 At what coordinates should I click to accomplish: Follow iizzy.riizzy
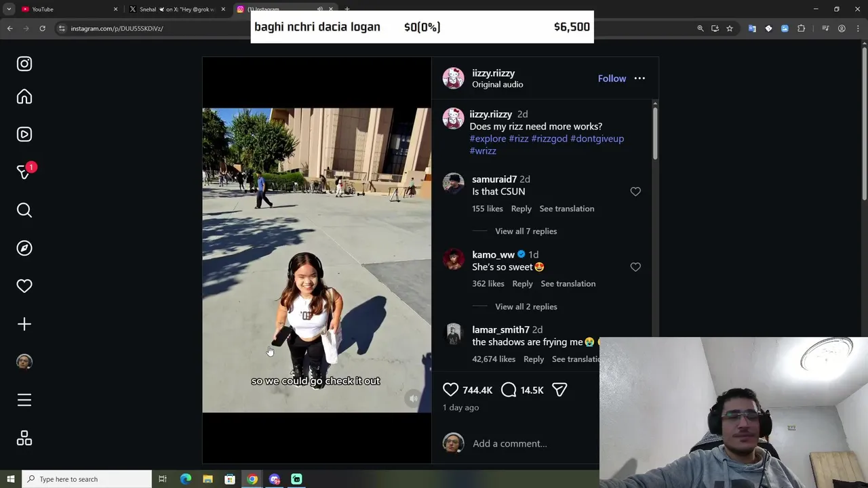(x=612, y=79)
